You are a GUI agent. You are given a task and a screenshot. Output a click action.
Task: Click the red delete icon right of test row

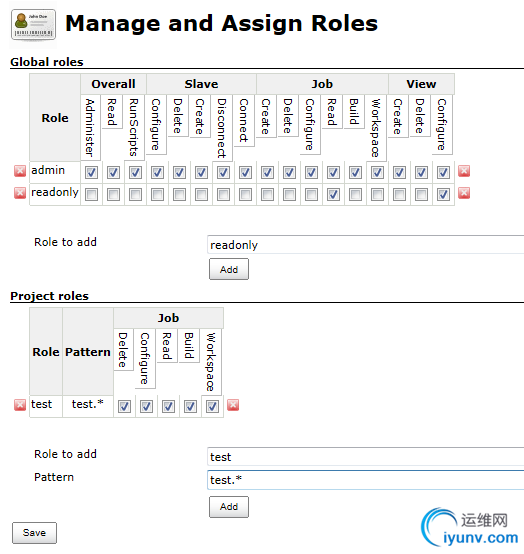pos(233,405)
